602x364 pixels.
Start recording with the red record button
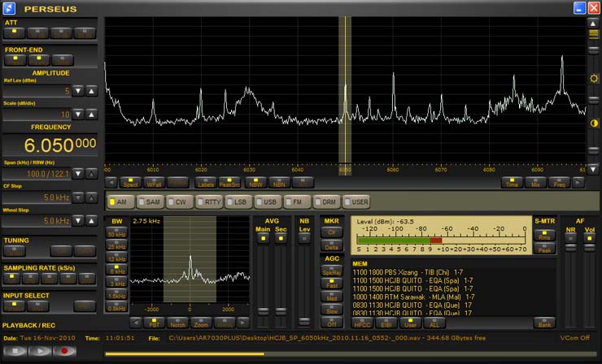(64, 351)
